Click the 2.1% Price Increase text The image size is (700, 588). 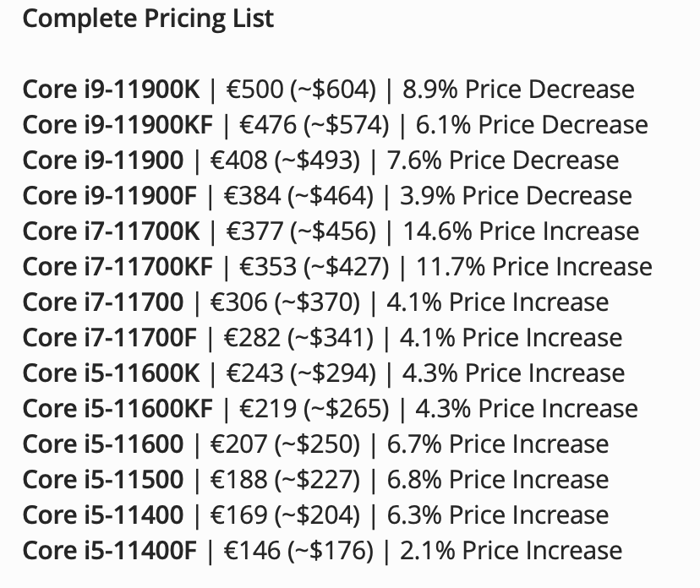click(511, 551)
